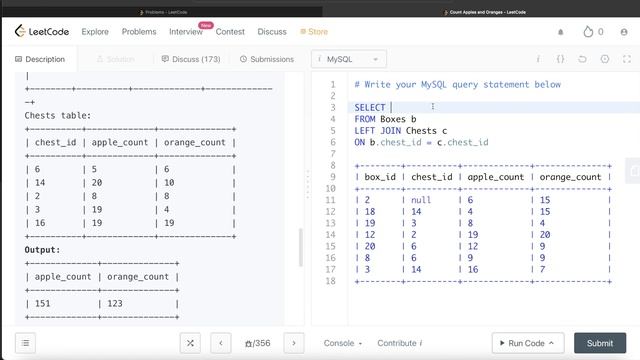640x360 pixels.
Task: Switch to the Count Apples and Oranges browser tab
Action: (x=485, y=12)
